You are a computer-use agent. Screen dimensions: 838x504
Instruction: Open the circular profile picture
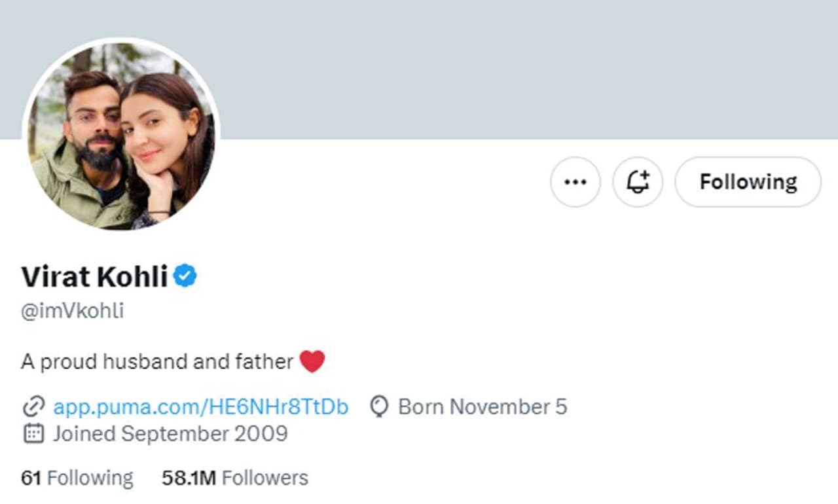[x=121, y=135]
